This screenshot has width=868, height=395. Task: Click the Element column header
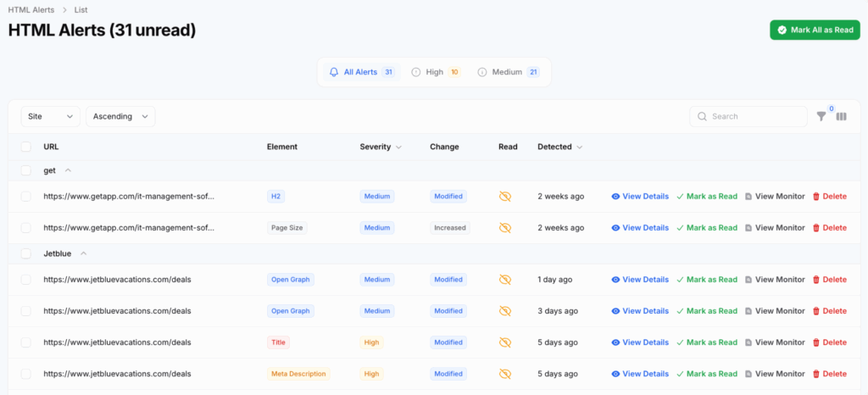coord(282,147)
